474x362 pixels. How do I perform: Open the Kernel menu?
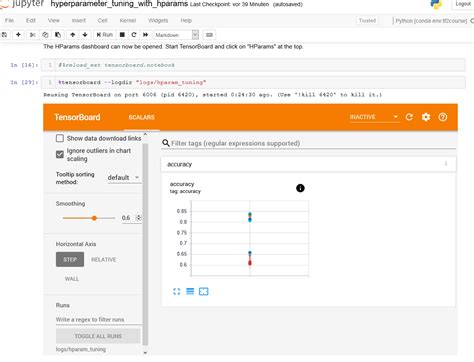pos(128,20)
